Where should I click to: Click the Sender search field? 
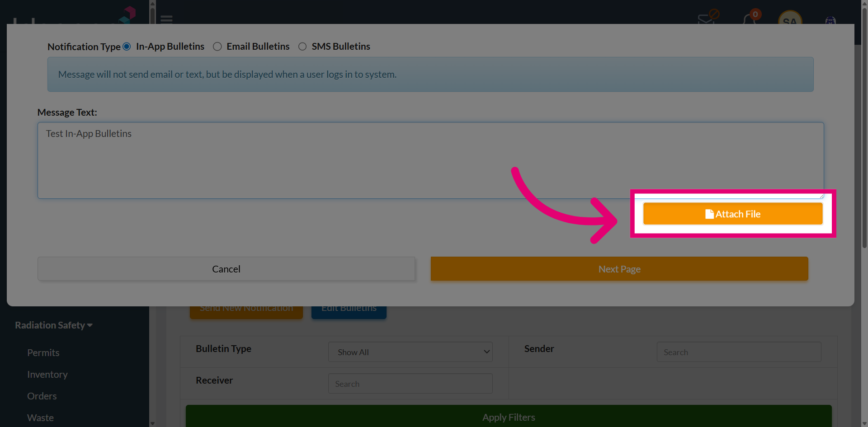(x=739, y=352)
